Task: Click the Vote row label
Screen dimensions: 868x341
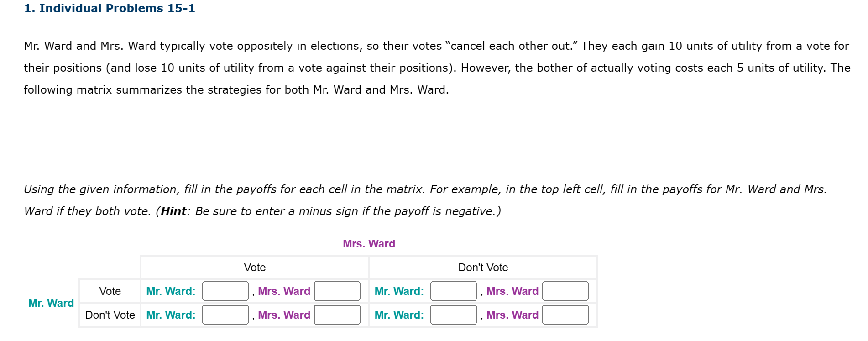Action: point(110,291)
